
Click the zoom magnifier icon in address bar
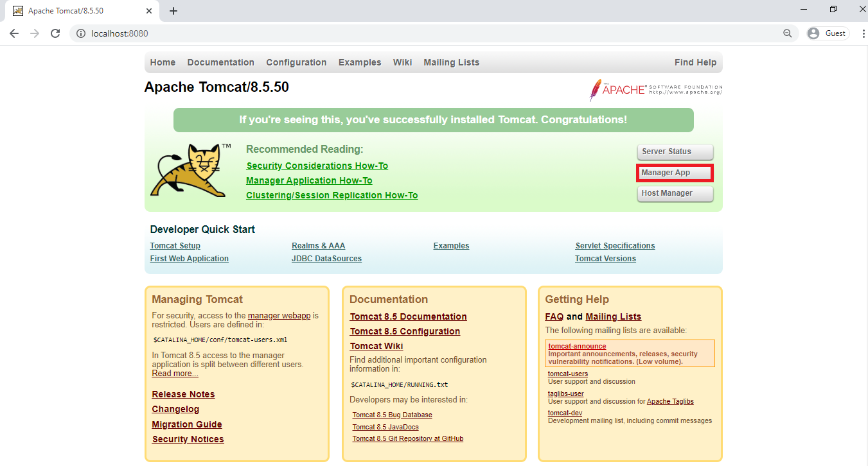pyautogui.click(x=787, y=33)
